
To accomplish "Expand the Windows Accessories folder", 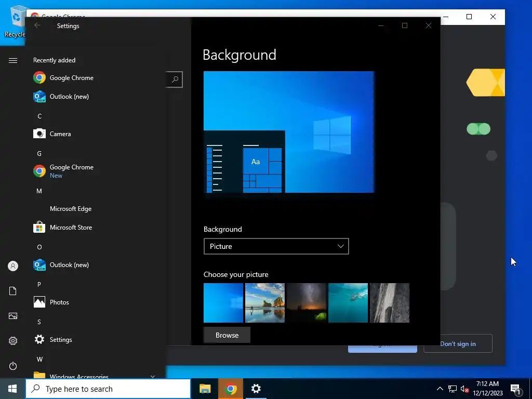I will (x=95, y=375).
